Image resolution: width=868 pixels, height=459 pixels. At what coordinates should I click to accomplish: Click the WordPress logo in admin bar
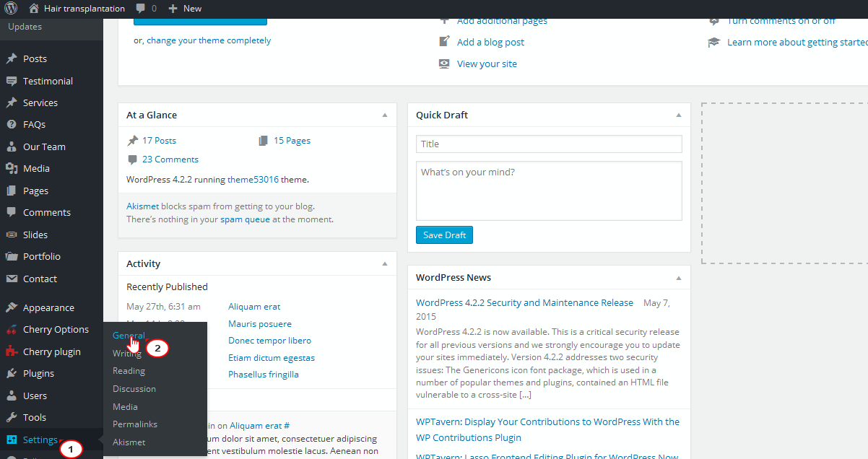tap(10, 9)
